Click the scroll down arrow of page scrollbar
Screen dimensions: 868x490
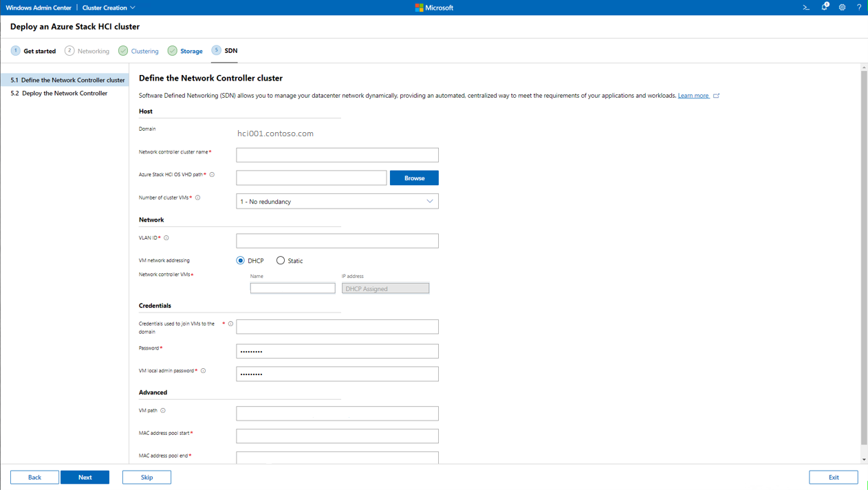[x=864, y=460]
